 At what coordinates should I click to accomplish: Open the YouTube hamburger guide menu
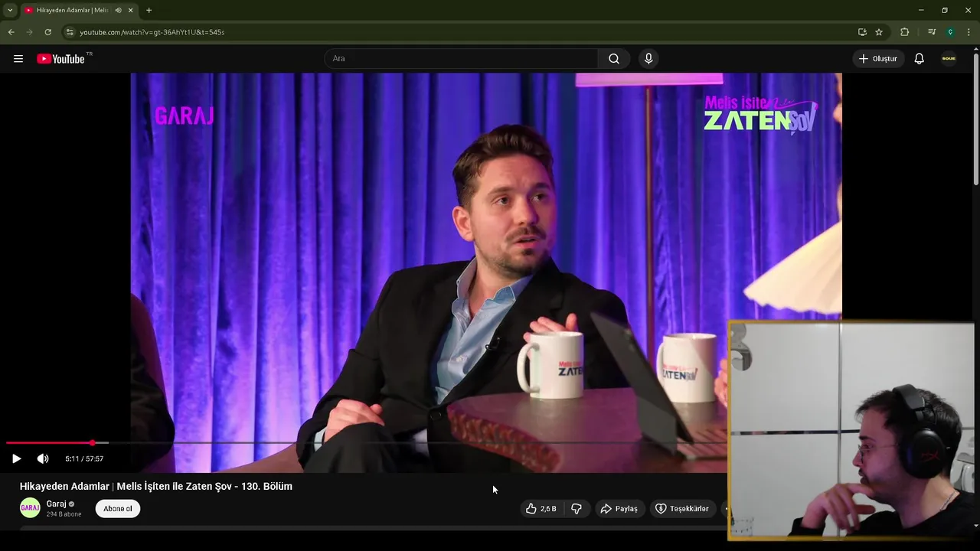click(18, 59)
